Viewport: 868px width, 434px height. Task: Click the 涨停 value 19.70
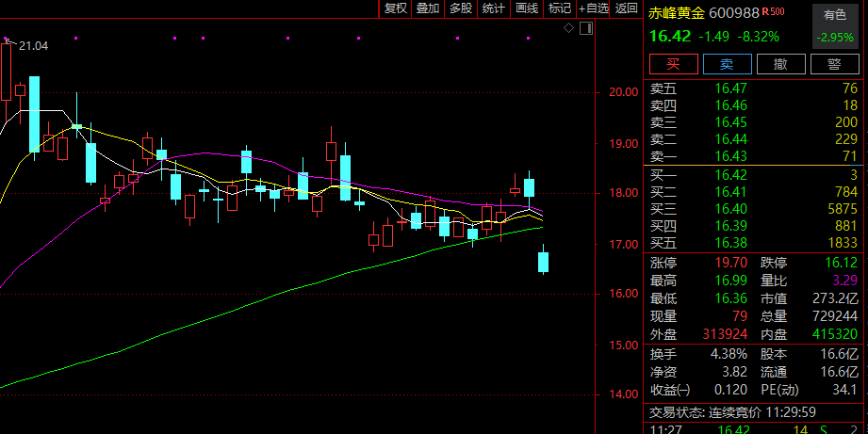click(x=730, y=263)
